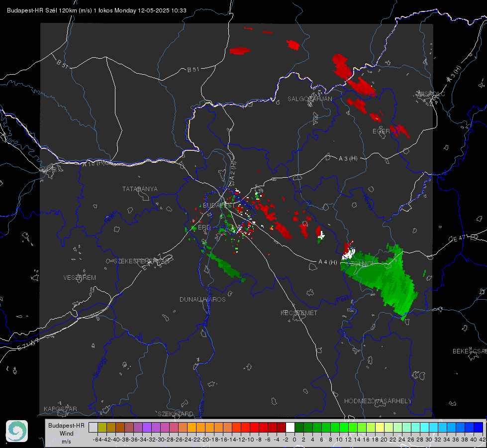Pick the deep blue swatch between 40 and 42
487x448 pixels.
click(478, 427)
